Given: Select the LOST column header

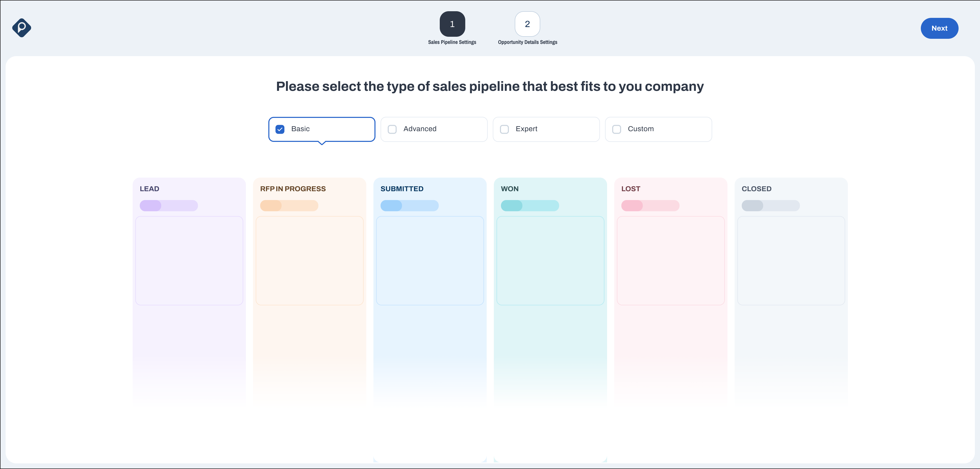Looking at the screenshot, I should (x=631, y=188).
